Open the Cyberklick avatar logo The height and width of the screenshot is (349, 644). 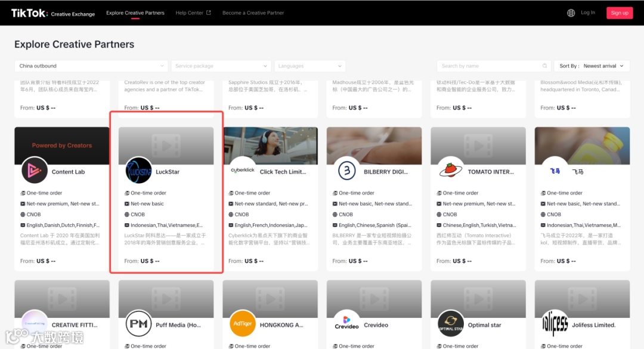[x=242, y=170]
